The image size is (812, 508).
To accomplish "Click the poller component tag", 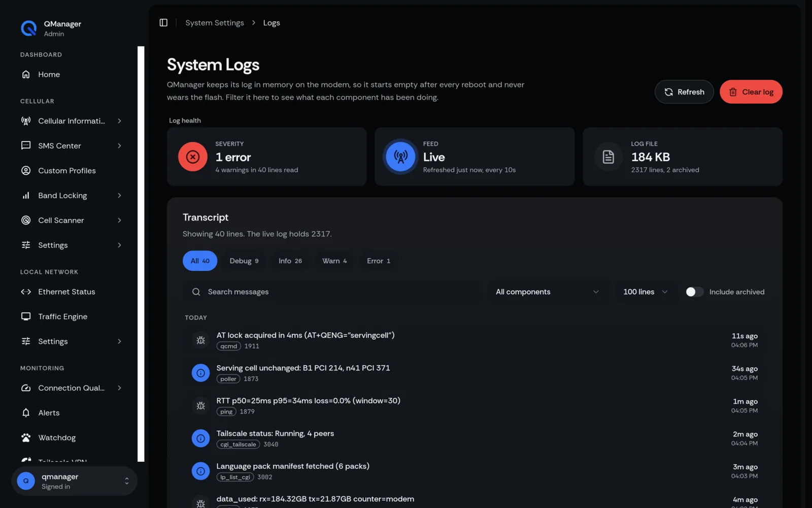I will pos(228,379).
